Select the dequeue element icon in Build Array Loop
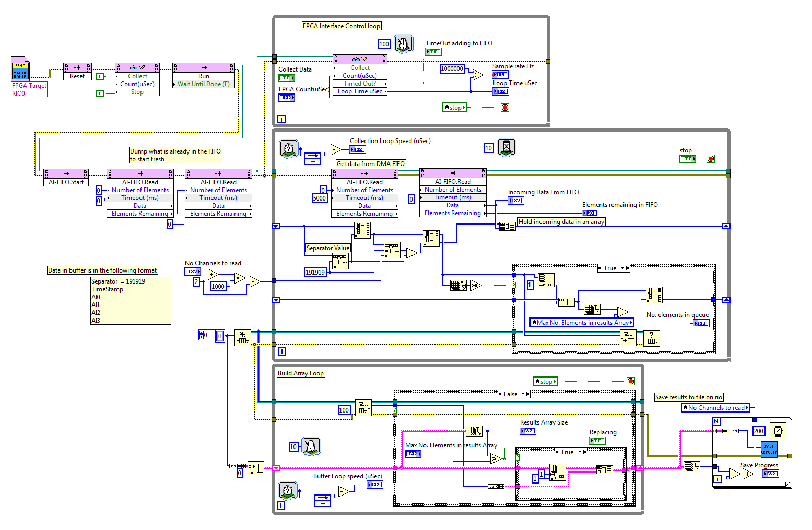Screen dimensions: 812x530 point(363,407)
